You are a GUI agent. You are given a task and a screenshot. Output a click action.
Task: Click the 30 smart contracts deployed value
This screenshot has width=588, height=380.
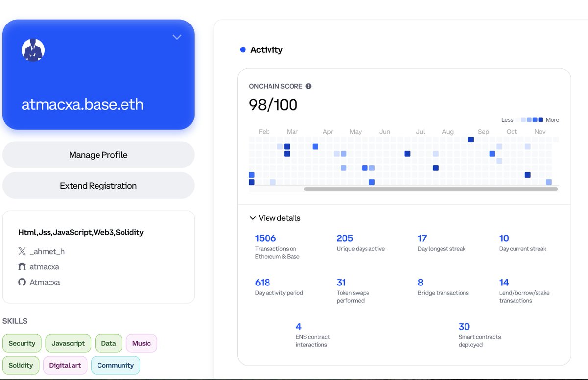point(464,327)
